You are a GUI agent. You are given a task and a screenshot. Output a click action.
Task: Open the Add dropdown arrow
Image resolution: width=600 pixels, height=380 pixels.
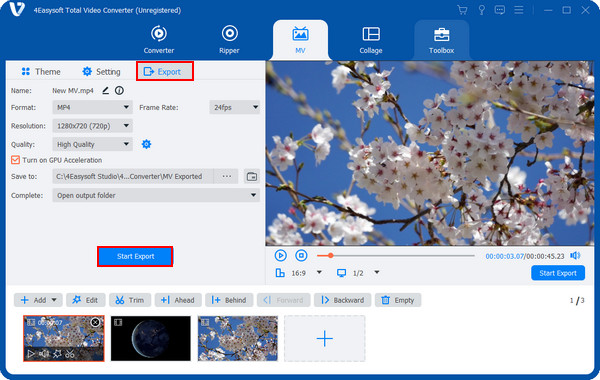click(54, 300)
